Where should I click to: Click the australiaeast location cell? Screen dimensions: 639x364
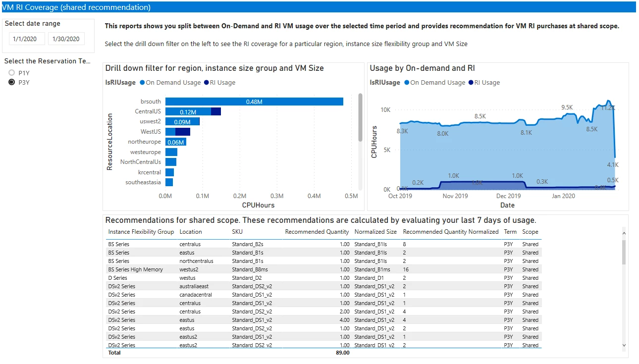(194, 286)
